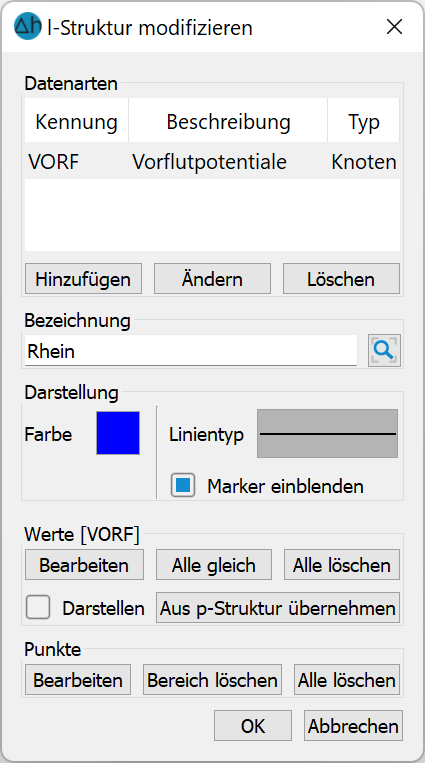Confirm the dialog with OK

pyautogui.click(x=253, y=726)
